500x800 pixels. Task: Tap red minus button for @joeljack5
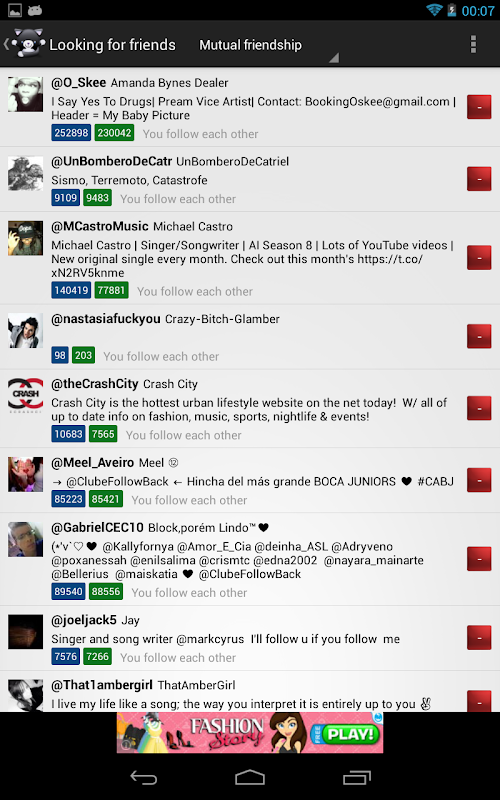[479, 637]
